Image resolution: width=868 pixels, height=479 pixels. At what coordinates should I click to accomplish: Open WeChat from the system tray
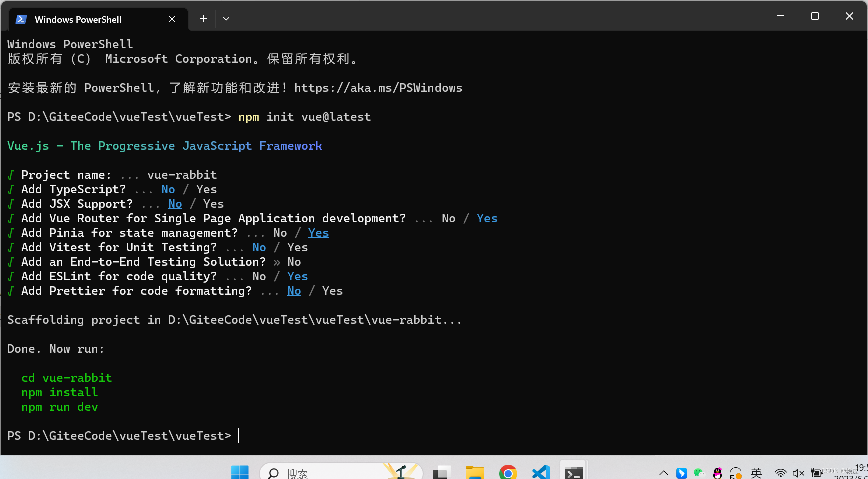click(x=699, y=473)
